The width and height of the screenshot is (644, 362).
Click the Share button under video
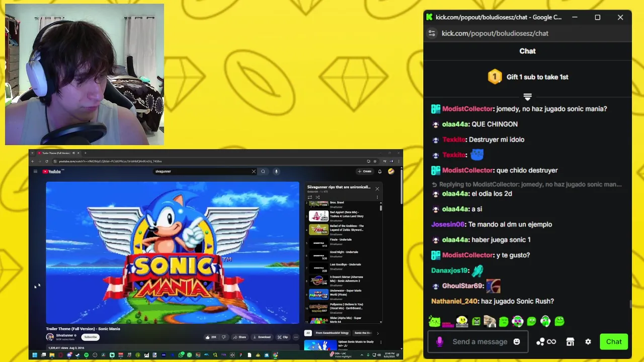[x=239, y=337]
